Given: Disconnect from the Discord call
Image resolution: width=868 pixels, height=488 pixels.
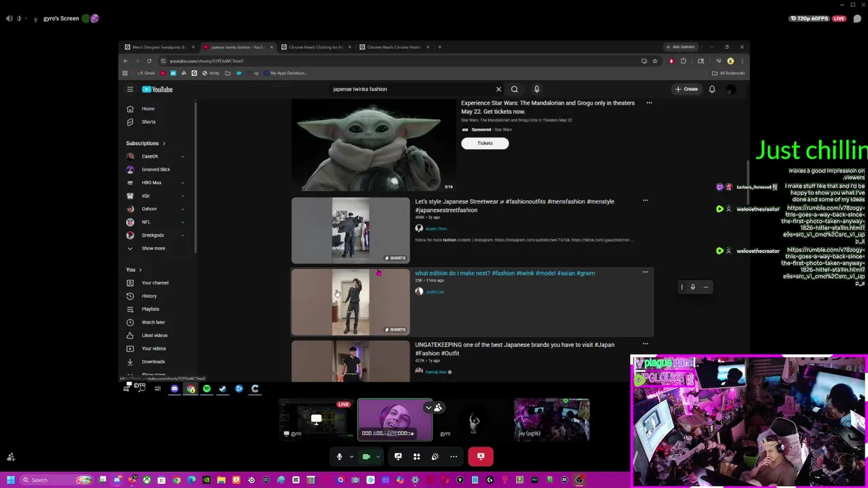Looking at the screenshot, I should click(x=481, y=456).
